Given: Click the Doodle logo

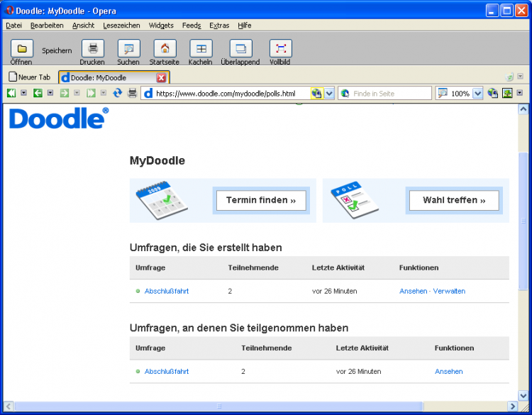Looking at the screenshot, I should (x=59, y=118).
